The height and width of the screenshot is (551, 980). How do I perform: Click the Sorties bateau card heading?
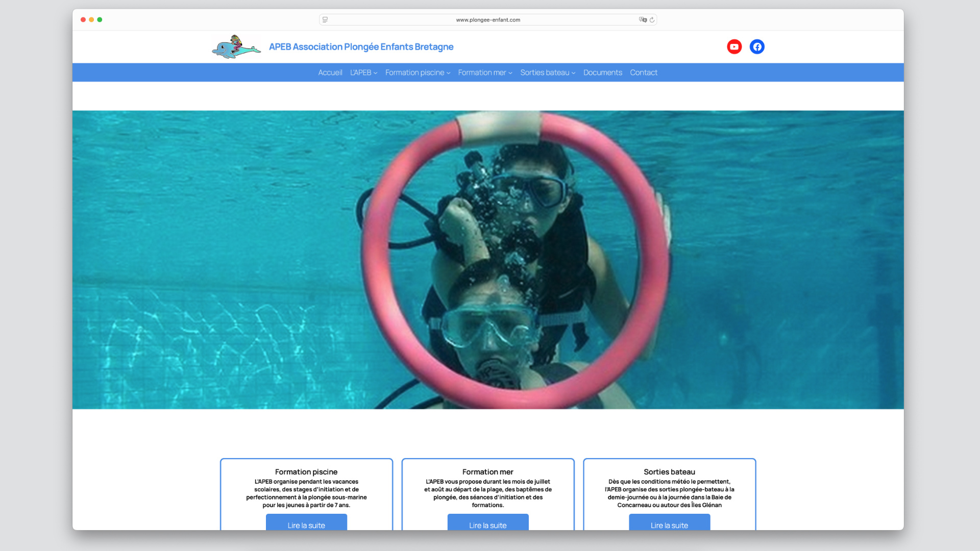pos(670,472)
